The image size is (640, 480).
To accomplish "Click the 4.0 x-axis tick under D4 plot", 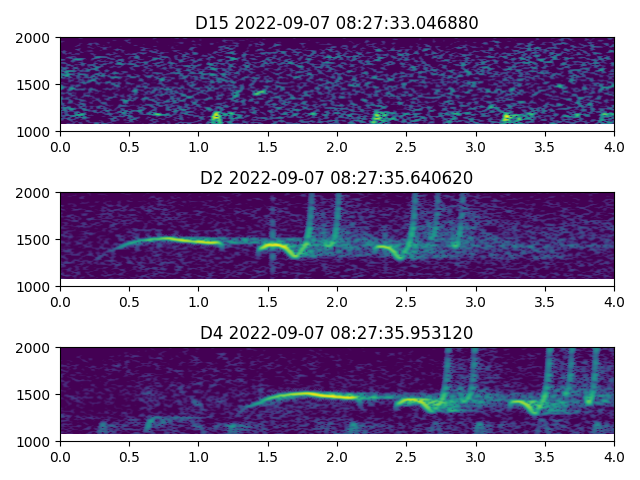I will tap(614, 456).
